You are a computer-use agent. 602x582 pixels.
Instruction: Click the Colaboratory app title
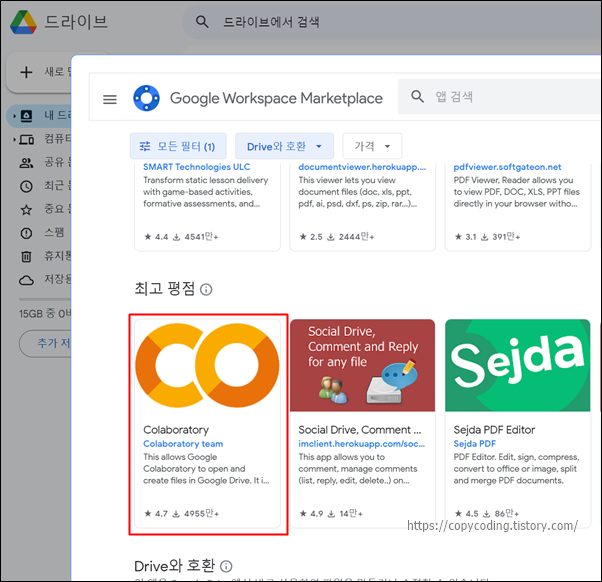[x=176, y=430]
